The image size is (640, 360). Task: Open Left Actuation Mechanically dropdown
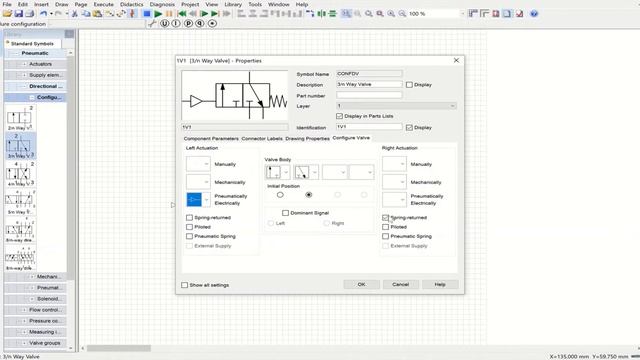(198, 182)
